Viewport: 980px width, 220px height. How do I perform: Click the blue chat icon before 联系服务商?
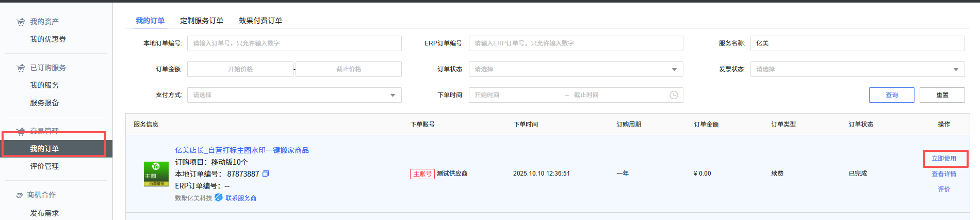[219, 198]
